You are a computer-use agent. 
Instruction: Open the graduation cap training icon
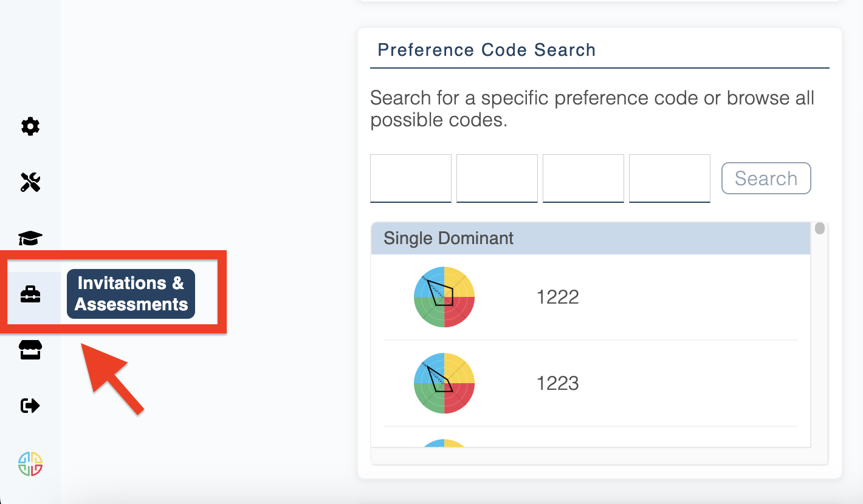(30, 238)
